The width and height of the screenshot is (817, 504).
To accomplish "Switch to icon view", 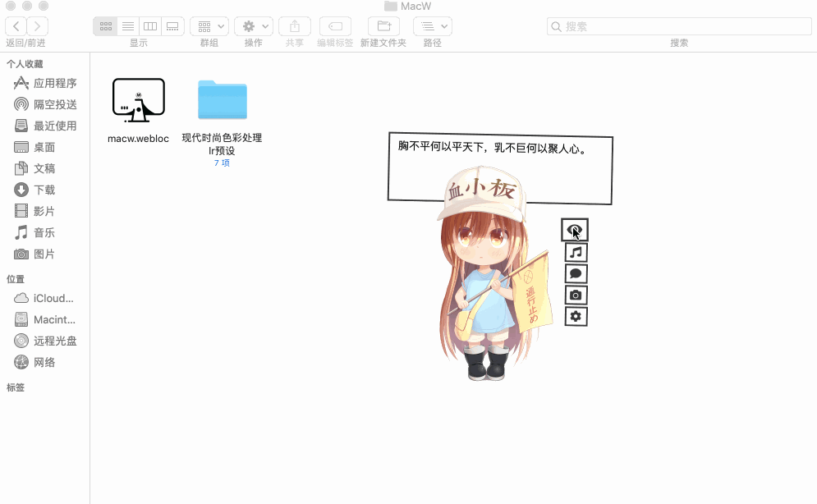I will pyautogui.click(x=105, y=26).
